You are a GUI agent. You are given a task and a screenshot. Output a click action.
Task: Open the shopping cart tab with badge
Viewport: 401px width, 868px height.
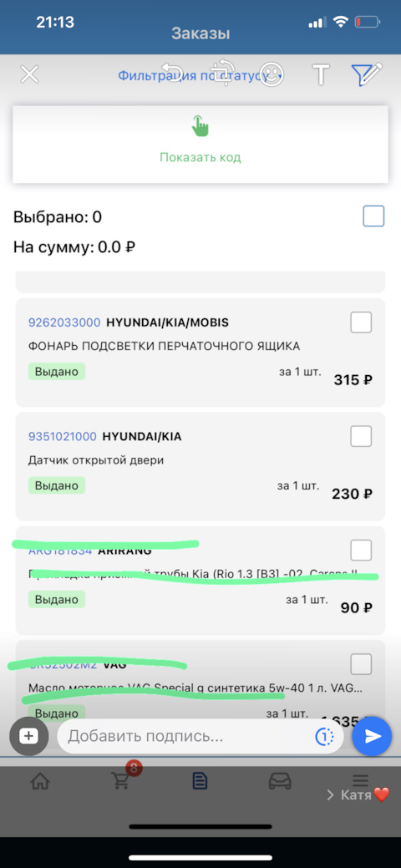[123, 779]
